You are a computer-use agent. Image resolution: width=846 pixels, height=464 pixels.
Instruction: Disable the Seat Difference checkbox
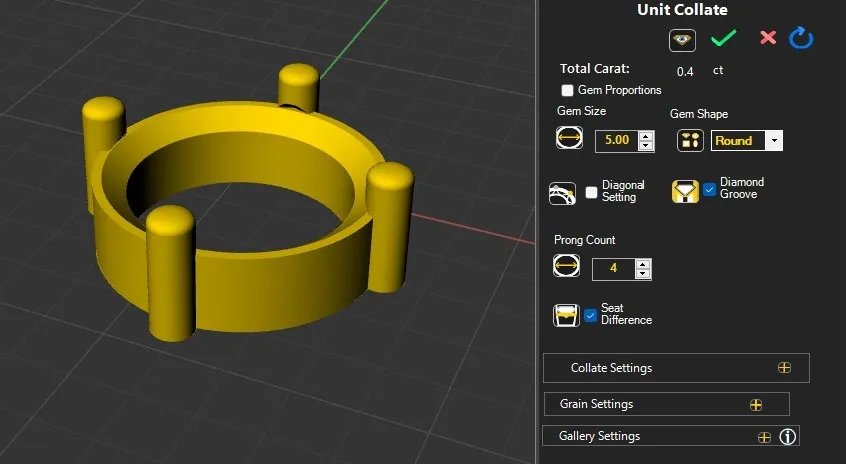point(591,315)
